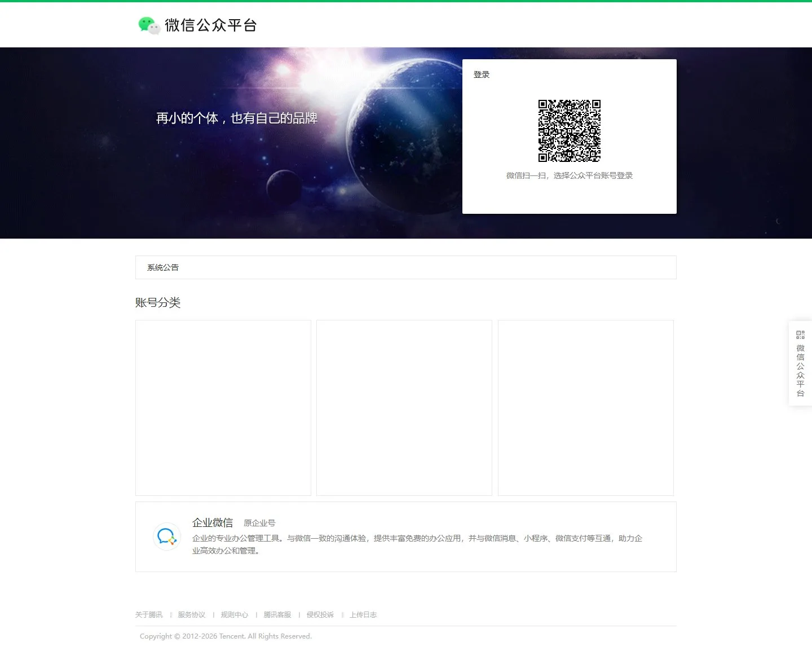Click the 原企业号 label
The image size is (812, 664).
(259, 523)
